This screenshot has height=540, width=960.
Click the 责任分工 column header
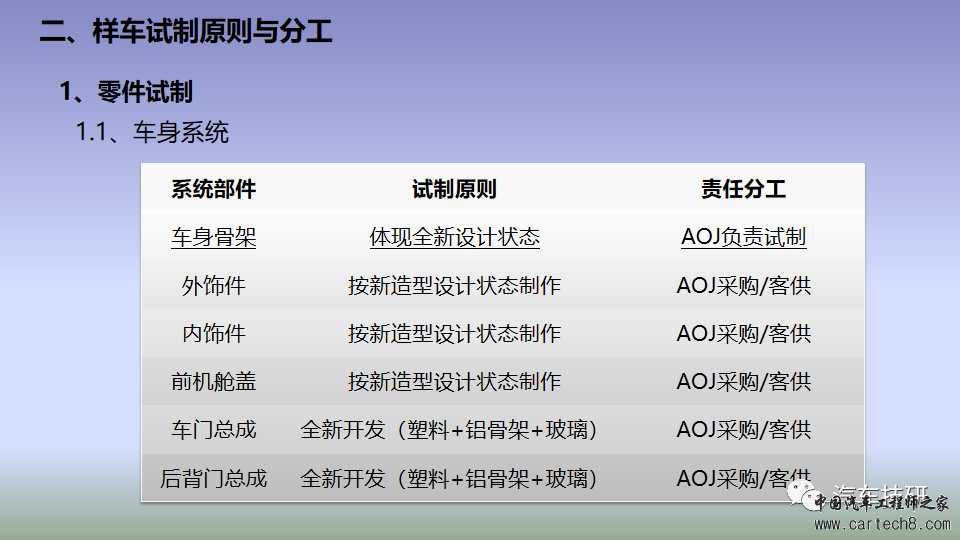pos(743,190)
